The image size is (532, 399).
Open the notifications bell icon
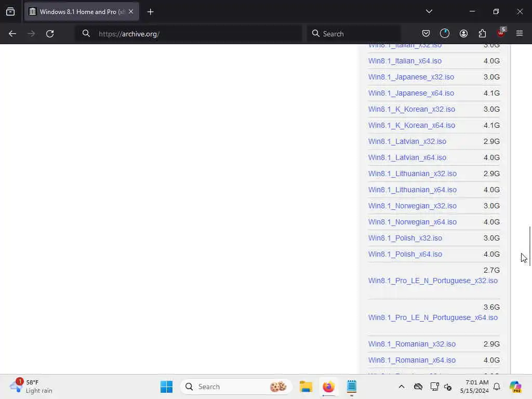497,387
